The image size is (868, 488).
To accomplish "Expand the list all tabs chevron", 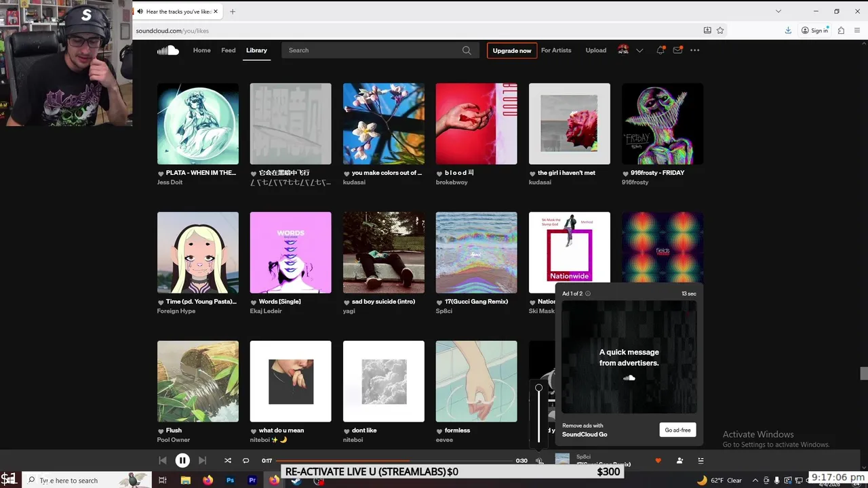I will [778, 12].
